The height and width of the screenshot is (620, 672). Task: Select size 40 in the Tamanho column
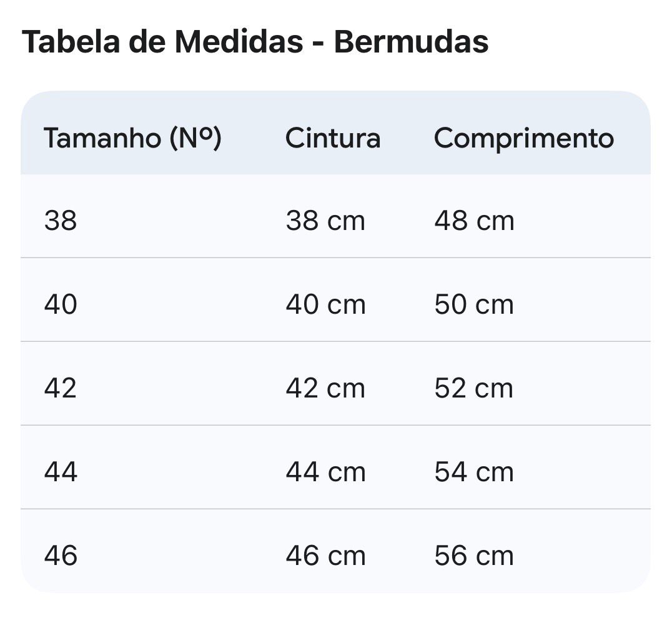pyautogui.click(x=61, y=305)
